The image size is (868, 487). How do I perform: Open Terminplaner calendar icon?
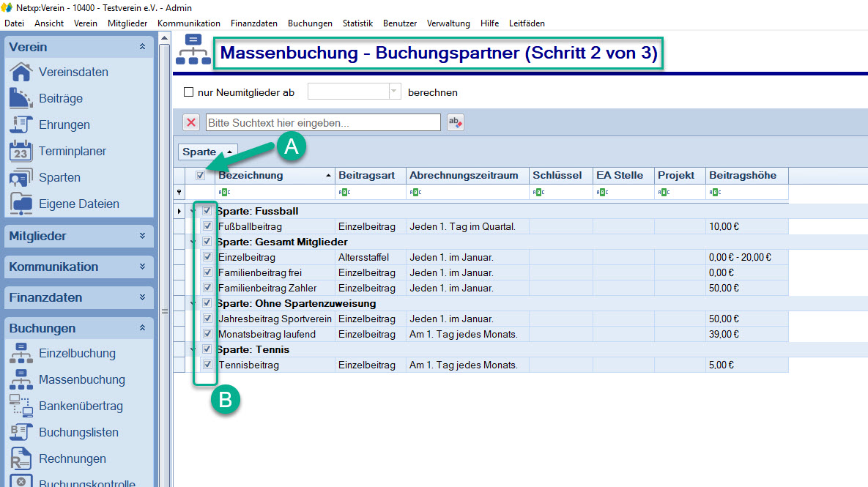coord(21,151)
